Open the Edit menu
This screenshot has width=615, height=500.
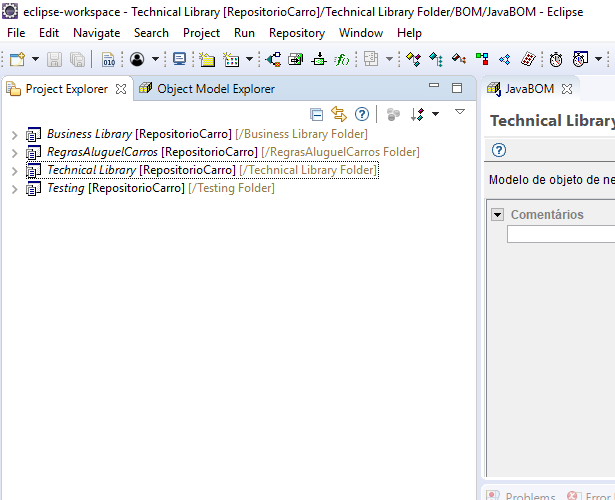49,33
